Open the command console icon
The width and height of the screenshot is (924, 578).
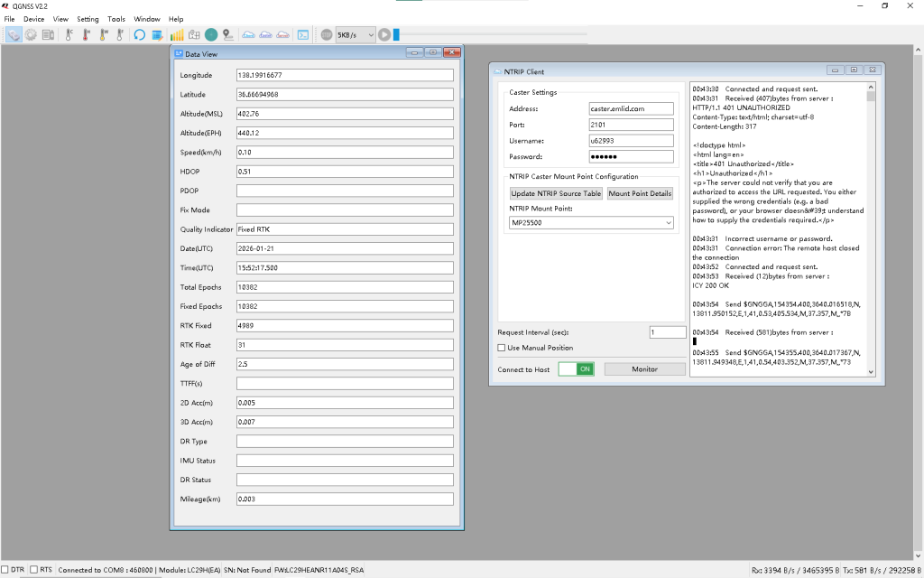303,35
